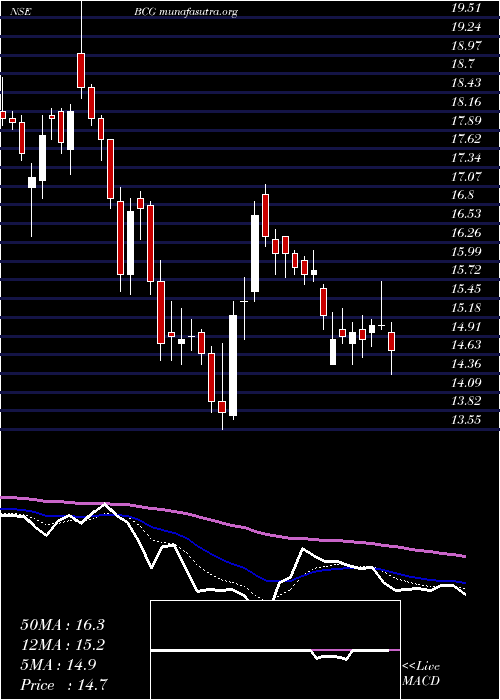
Task: Click the last red candle at chart right
Action: 392,341
